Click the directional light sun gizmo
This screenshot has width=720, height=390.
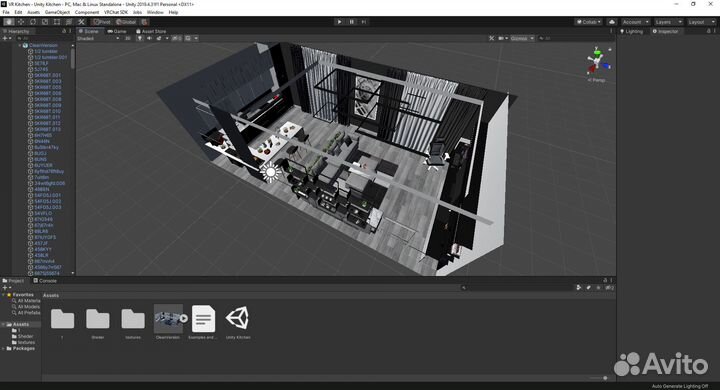[x=270, y=172]
